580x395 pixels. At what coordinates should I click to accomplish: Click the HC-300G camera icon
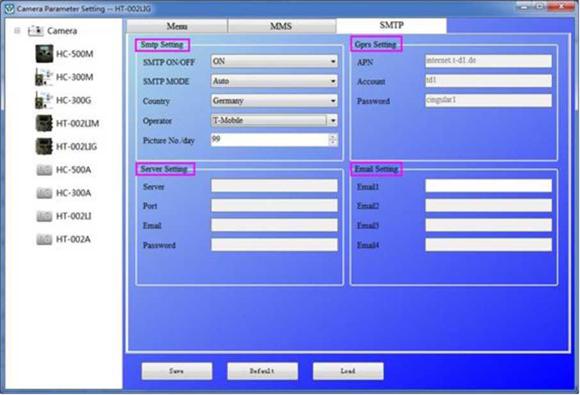coord(44,100)
